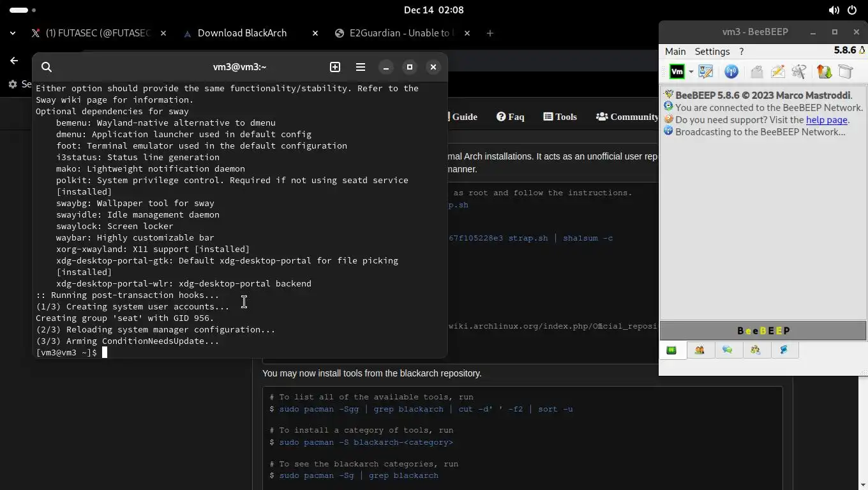This screenshot has width=868, height=490.
Task: Open the Tools link on BlackArch page
Action: coord(560,117)
